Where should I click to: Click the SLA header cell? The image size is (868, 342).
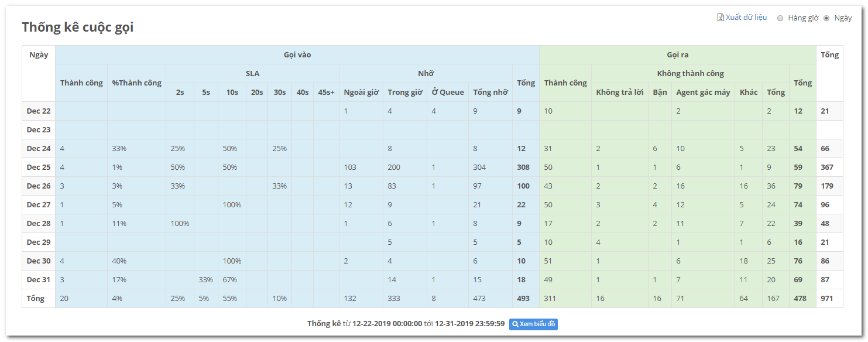[252, 74]
